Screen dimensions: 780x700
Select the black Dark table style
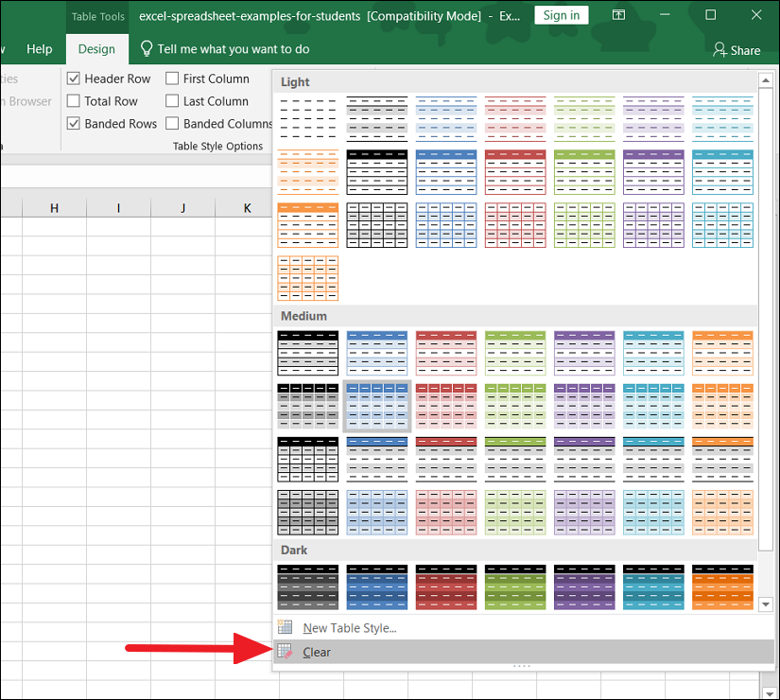tap(308, 587)
